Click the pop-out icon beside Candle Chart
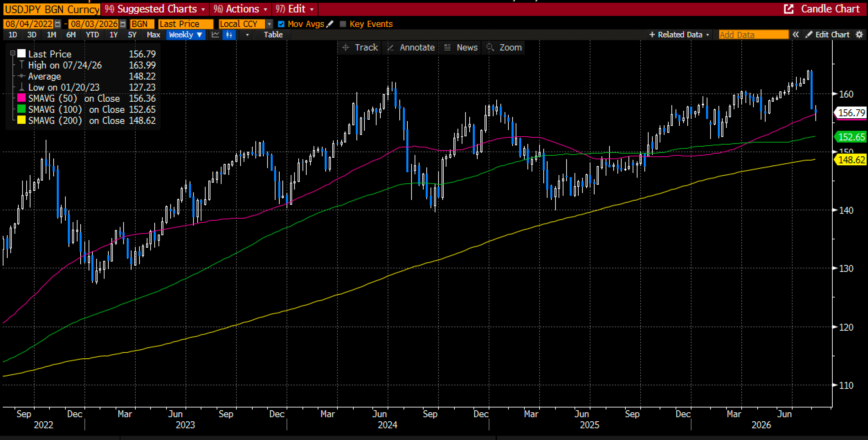 (789, 9)
